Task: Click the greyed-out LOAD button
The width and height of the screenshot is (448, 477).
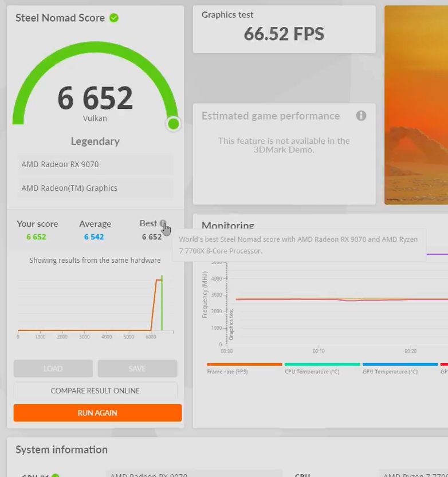Action: (x=53, y=368)
